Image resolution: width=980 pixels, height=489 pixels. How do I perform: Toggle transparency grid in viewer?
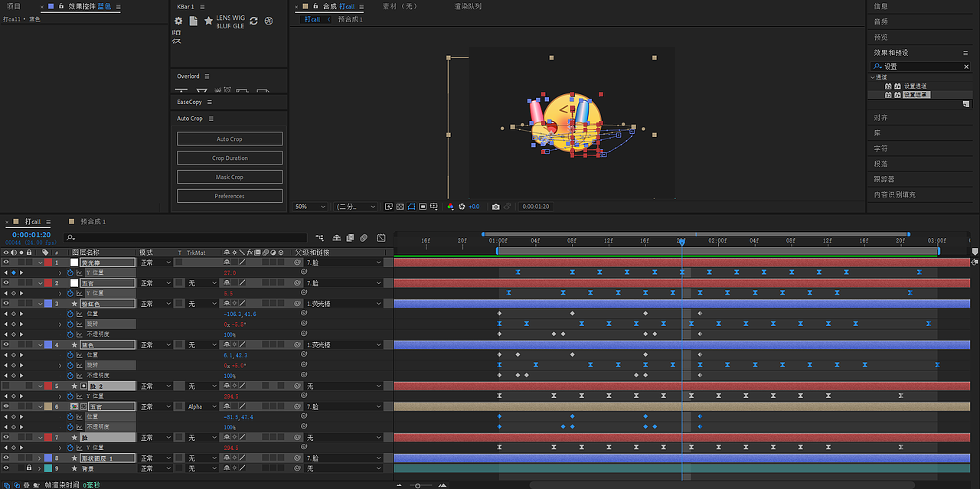coord(400,207)
